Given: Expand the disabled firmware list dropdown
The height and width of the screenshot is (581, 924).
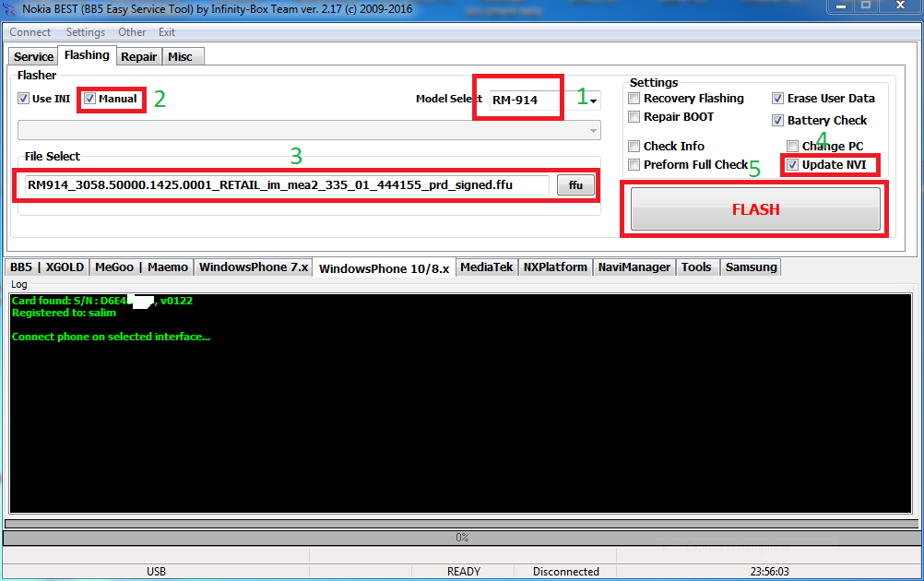Looking at the screenshot, I should click(x=594, y=130).
